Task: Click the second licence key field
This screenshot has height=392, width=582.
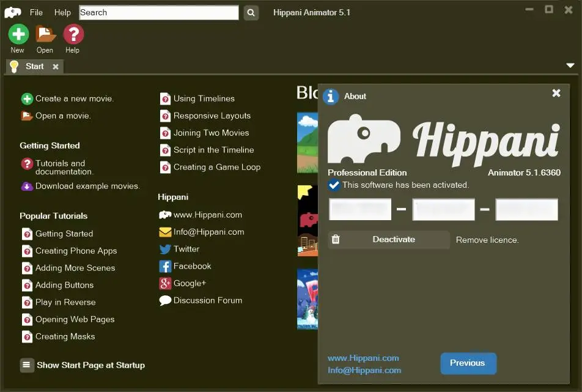Action: [x=444, y=209]
